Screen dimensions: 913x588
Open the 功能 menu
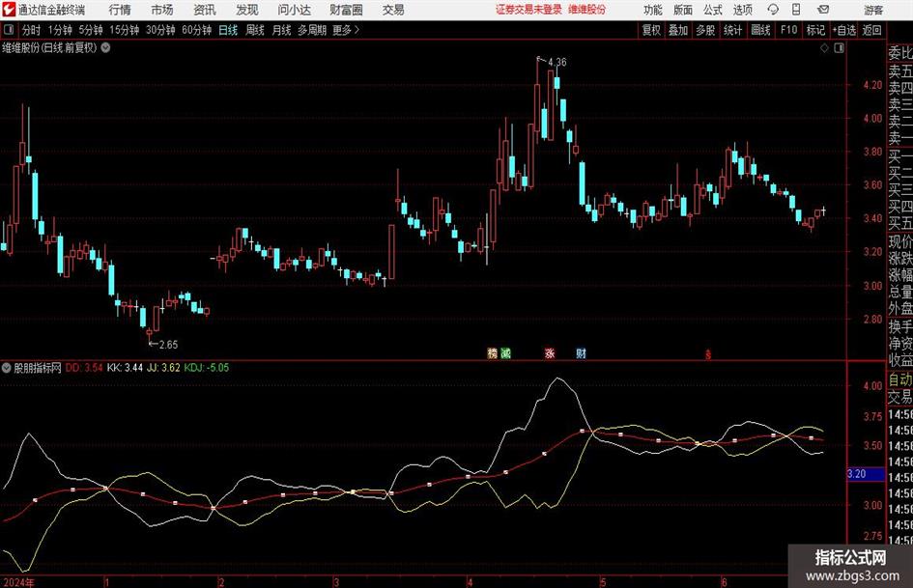point(653,10)
